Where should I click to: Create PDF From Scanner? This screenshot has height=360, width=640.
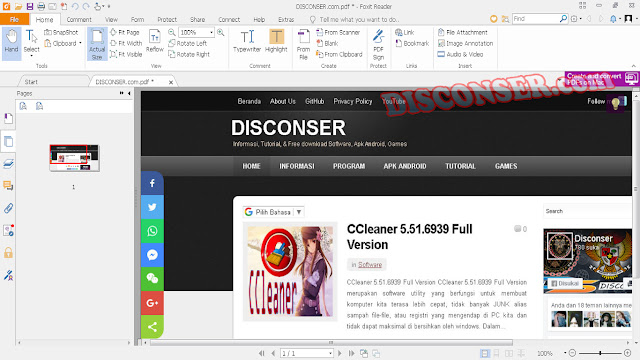[338, 32]
